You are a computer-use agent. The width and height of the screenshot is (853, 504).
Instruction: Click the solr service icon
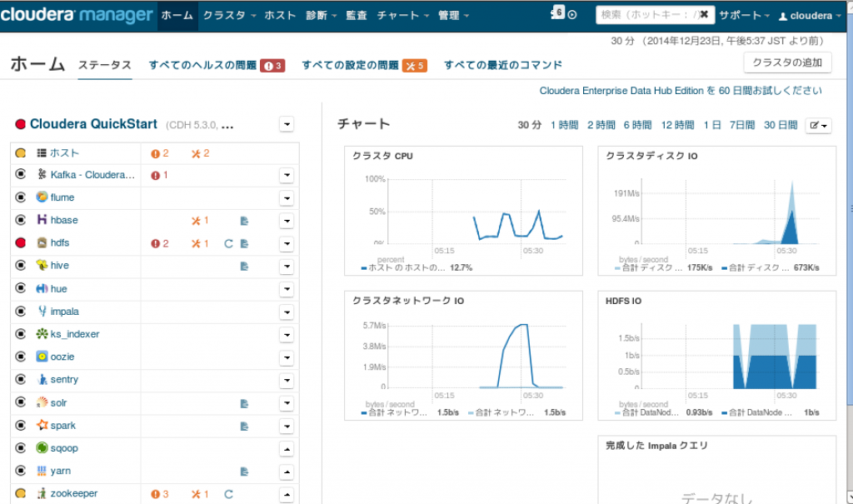(42, 402)
